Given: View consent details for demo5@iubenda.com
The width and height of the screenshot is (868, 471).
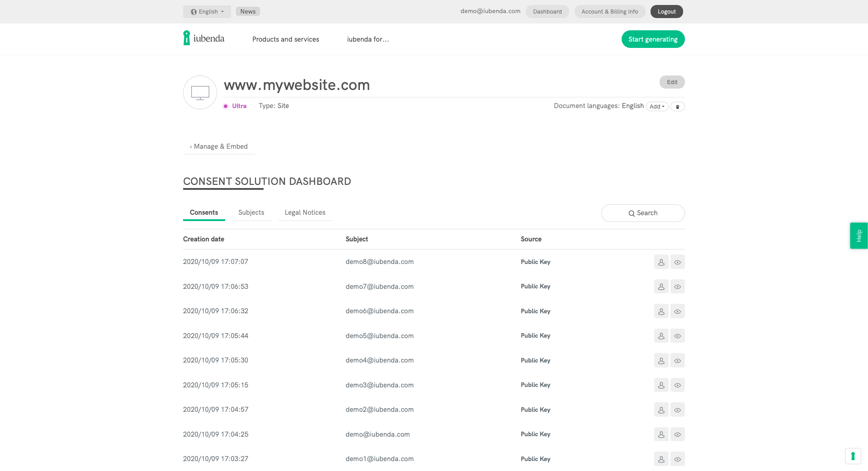Looking at the screenshot, I should (677, 335).
